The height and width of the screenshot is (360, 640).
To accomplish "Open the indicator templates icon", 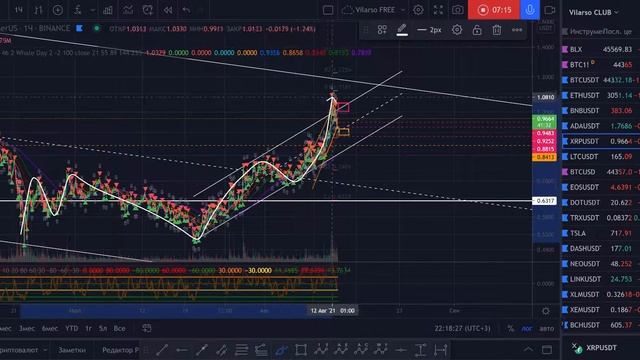I will click(x=128, y=10).
